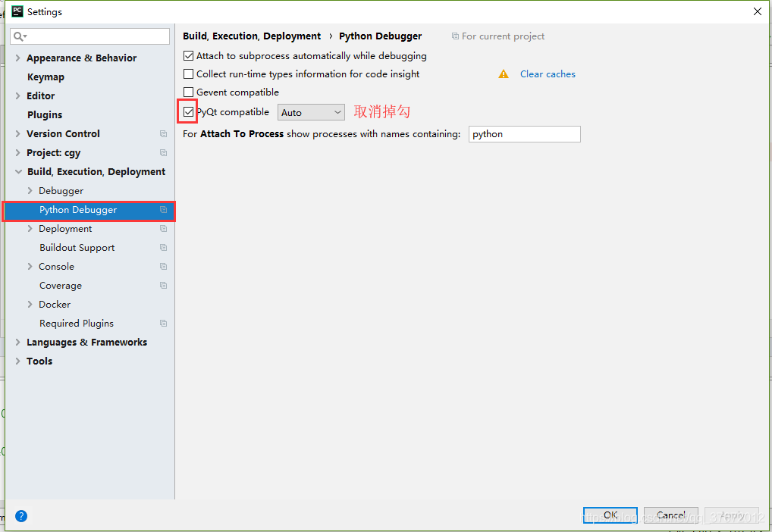The width and height of the screenshot is (772, 532).
Task: Select Python Debugger tree item
Action: tap(89, 211)
